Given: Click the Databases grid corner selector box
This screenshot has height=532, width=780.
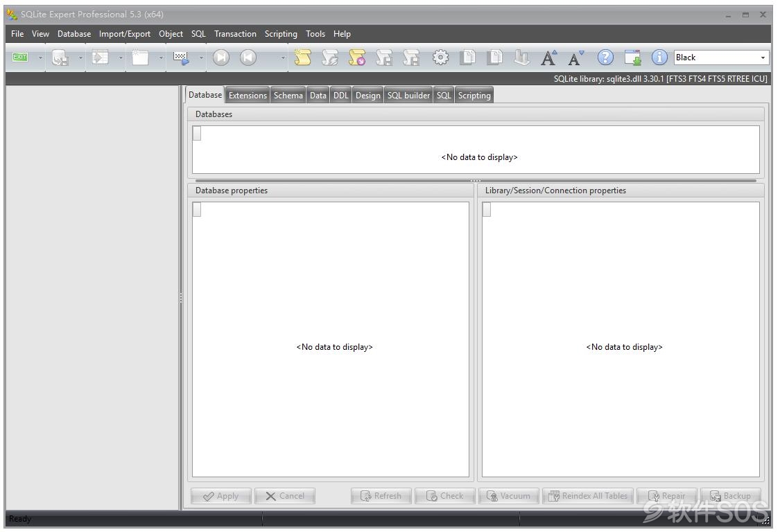Looking at the screenshot, I should pos(197,133).
